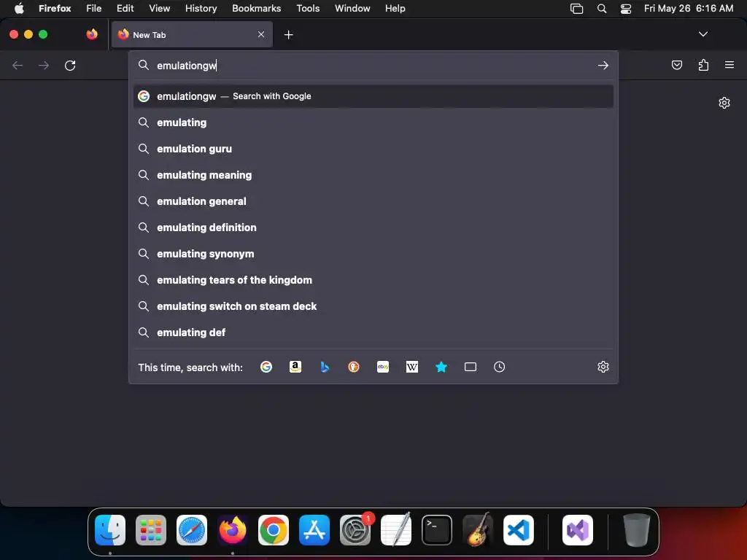Open GarageBand from the Dock
Viewport: 747px width, 560px height.
pos(478,530)
